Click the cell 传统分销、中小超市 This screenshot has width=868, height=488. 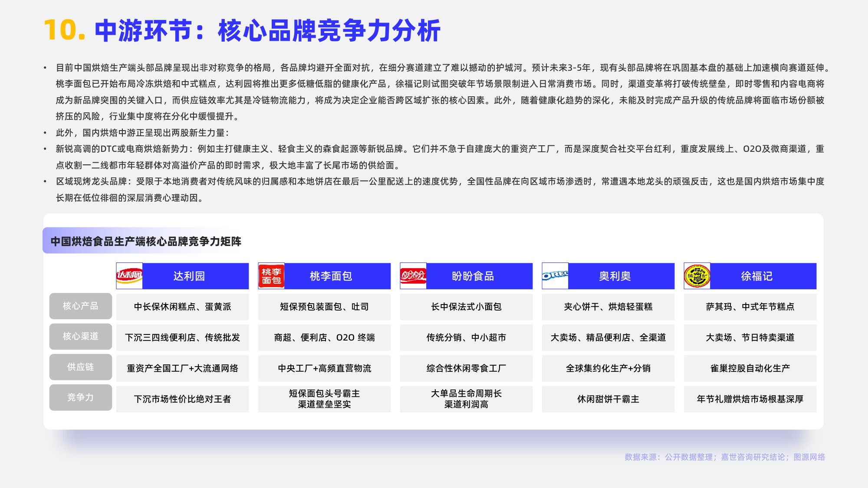[x=466, y=337]
